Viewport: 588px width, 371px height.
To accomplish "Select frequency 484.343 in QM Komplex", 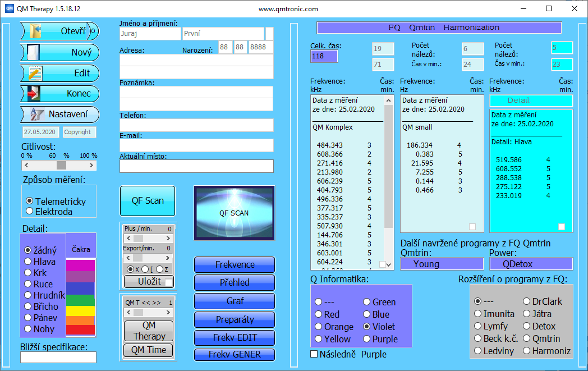I will pos(344,145).
